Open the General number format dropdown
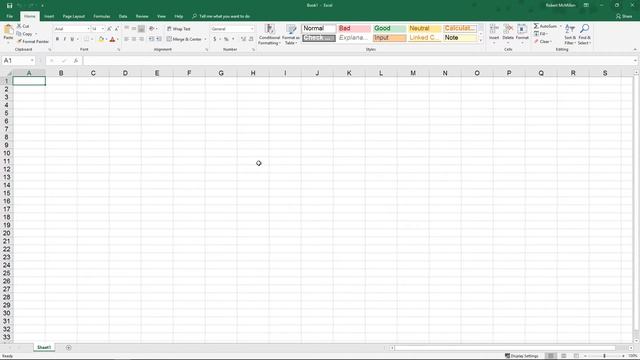The width and height of the screenshot is (640, 360). 251,29
